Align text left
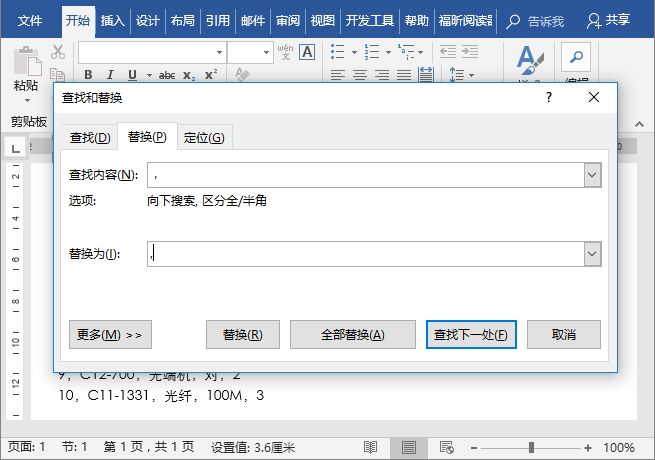655x460 pixels. [338, 75]
